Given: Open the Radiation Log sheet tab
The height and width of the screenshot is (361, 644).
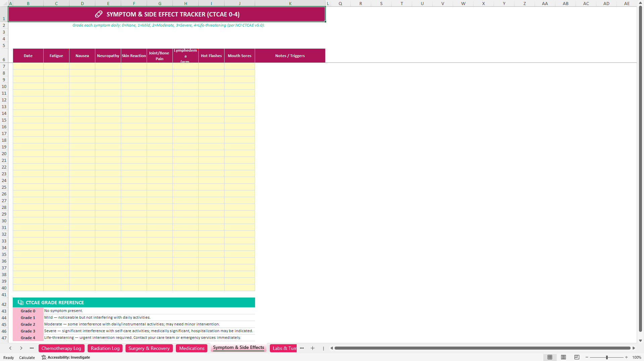Looking at the screenshot, I should [x=105, y=348].
